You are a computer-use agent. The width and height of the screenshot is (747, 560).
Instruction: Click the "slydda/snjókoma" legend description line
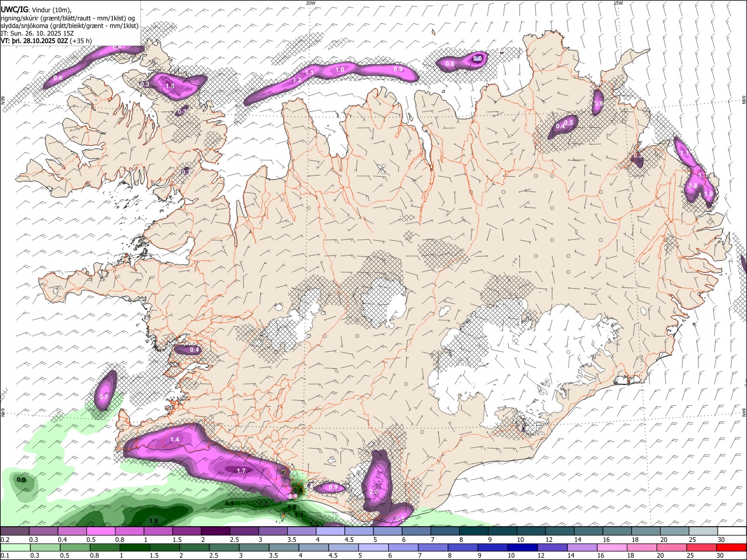click(x=69, y=26)
